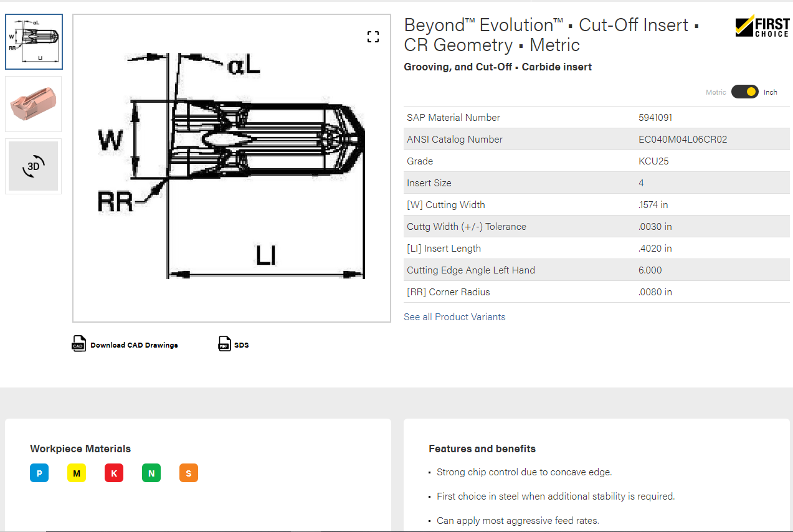
Task: Click the First Choice logo badge
Action: pos(762,26)
